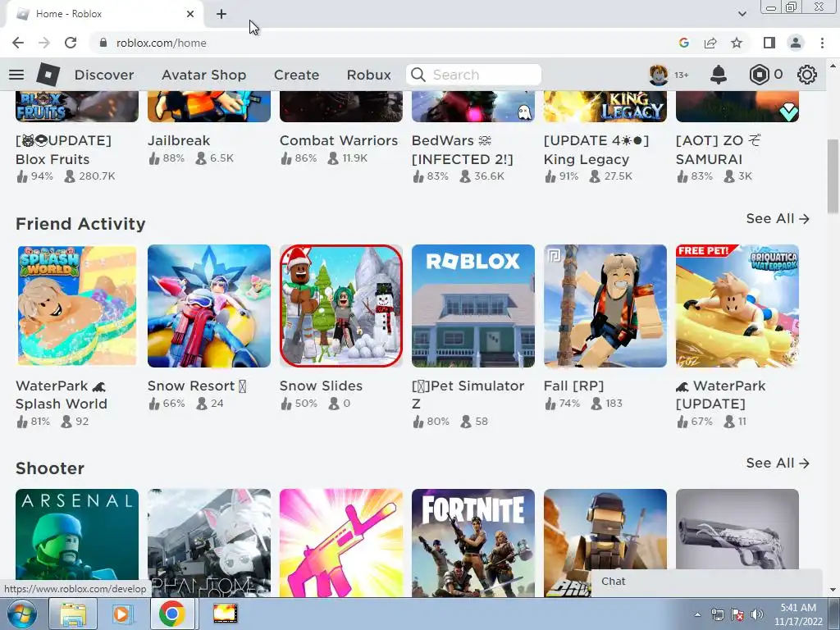Click the Action Center flag tray icon

coord(737,614)
